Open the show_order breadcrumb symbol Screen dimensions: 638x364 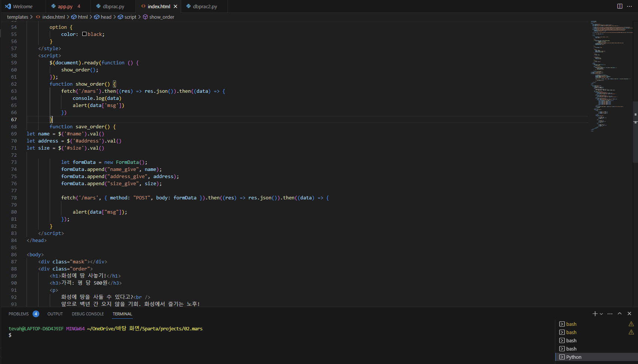coord(159,17)
